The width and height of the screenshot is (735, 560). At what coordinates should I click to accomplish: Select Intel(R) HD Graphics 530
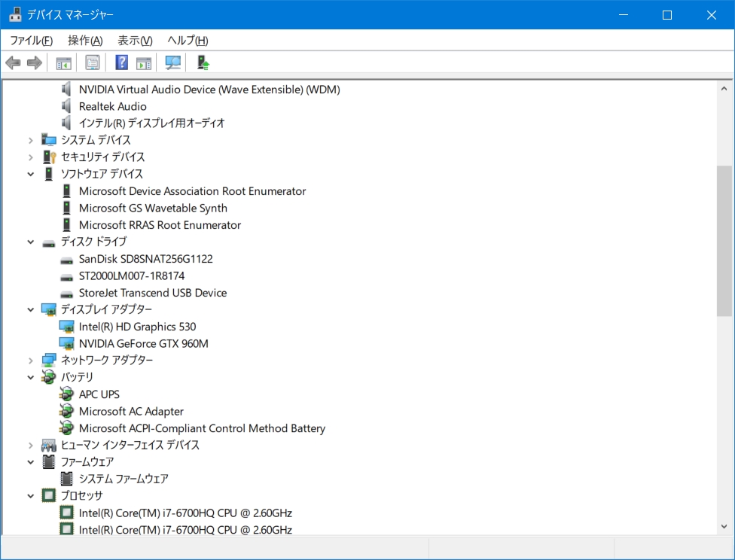pos(137,327)
